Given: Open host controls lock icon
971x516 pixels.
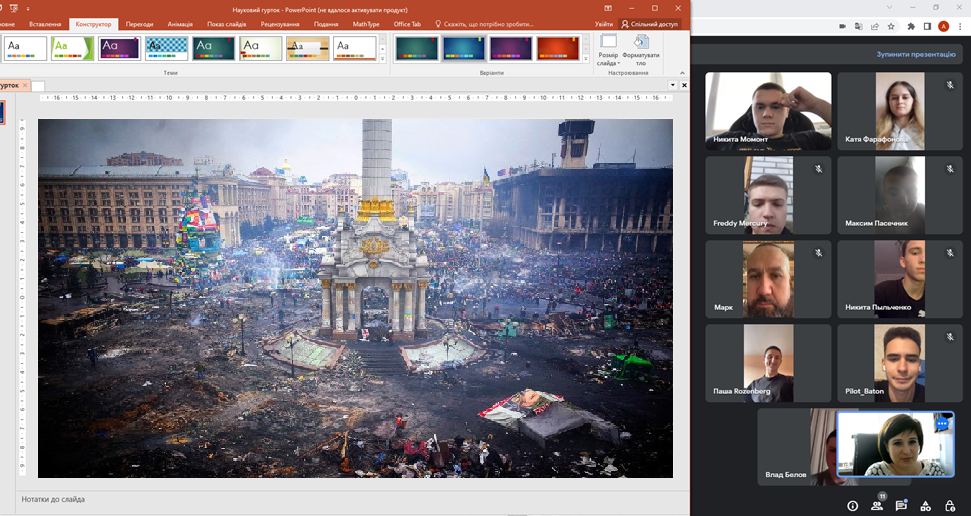Looking at the screenshot, I should [949, 506].
